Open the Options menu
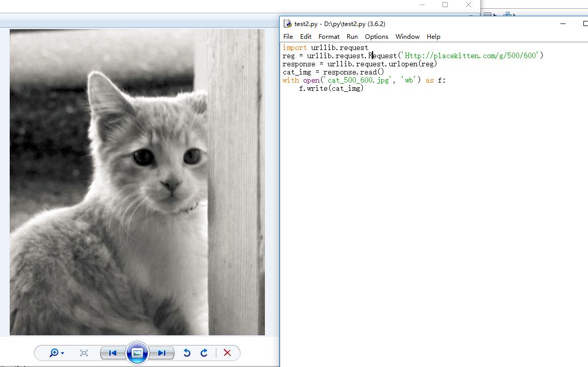 [x=376, y=37]
